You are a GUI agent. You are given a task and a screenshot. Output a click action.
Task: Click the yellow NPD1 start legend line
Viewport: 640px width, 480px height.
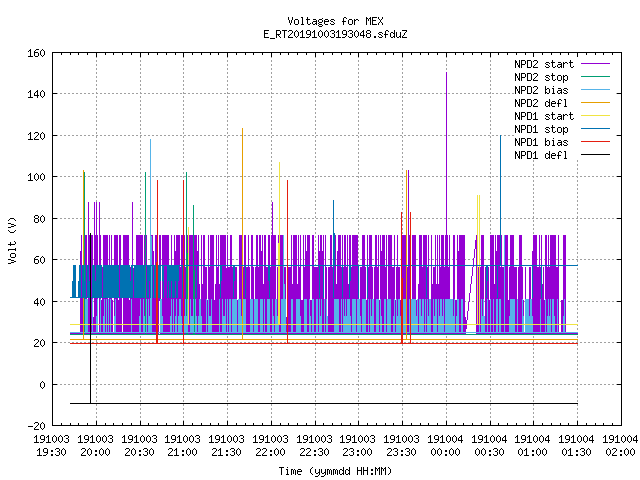595,116
